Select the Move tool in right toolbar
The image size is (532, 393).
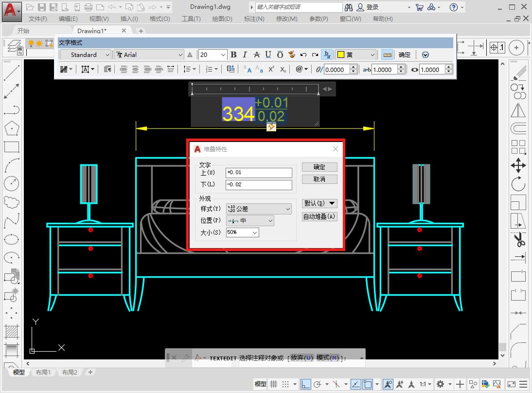tap(518, 165)
